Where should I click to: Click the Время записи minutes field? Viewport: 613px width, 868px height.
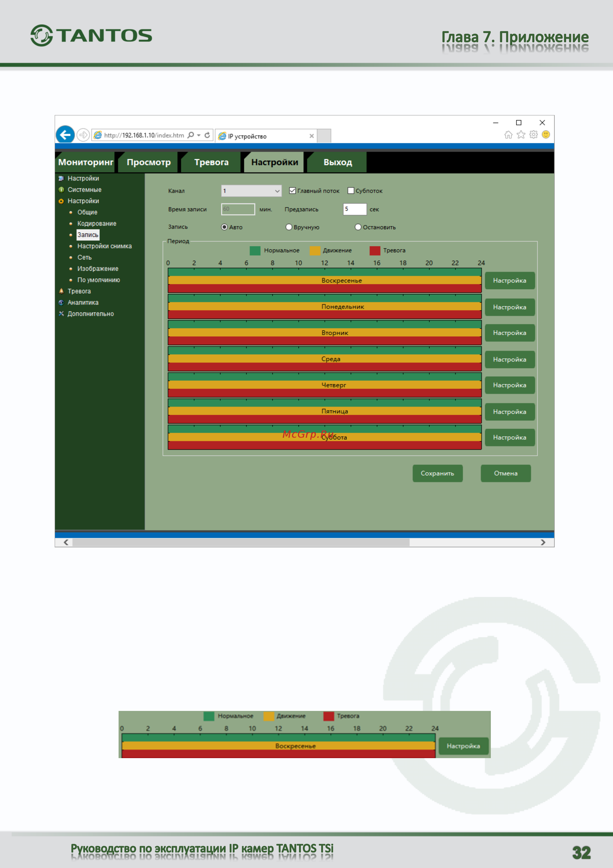click(238, 209)
